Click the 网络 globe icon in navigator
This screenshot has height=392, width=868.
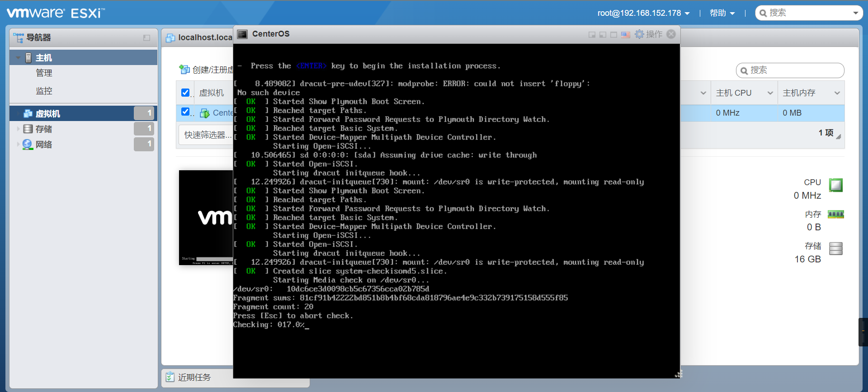tap(28, 145)
